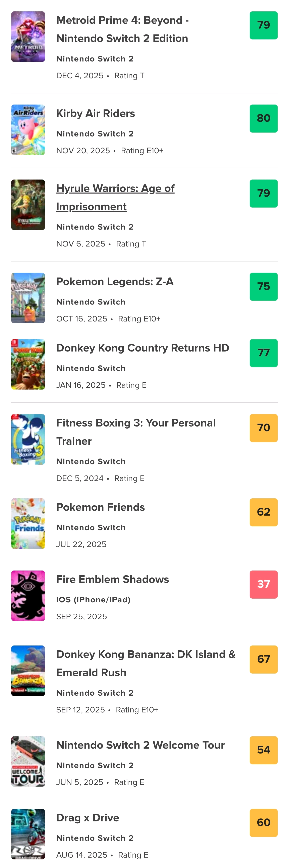The width and height of the screenshot is (289, 868).
Task: Click Kirby Air Riders' green 80 score
Action: (x=263, y=118)
